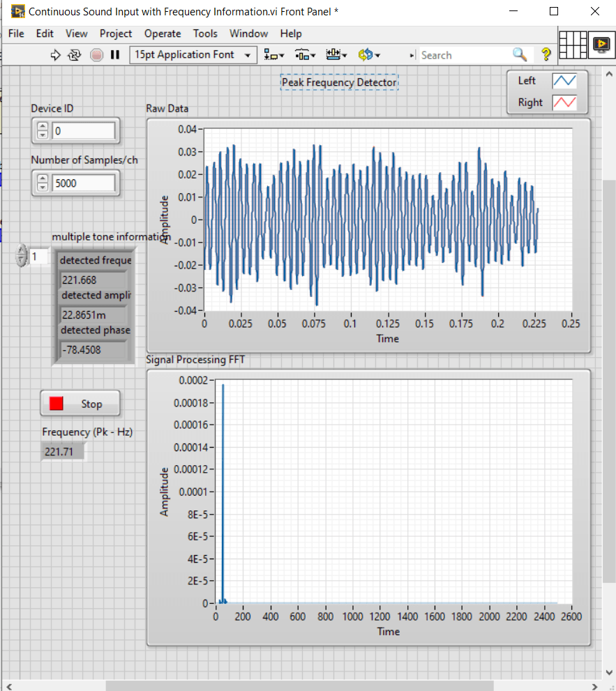Click the VI icon in top-right corner
The height and width of the screenshot is (691, 616).
coord(600,45)
